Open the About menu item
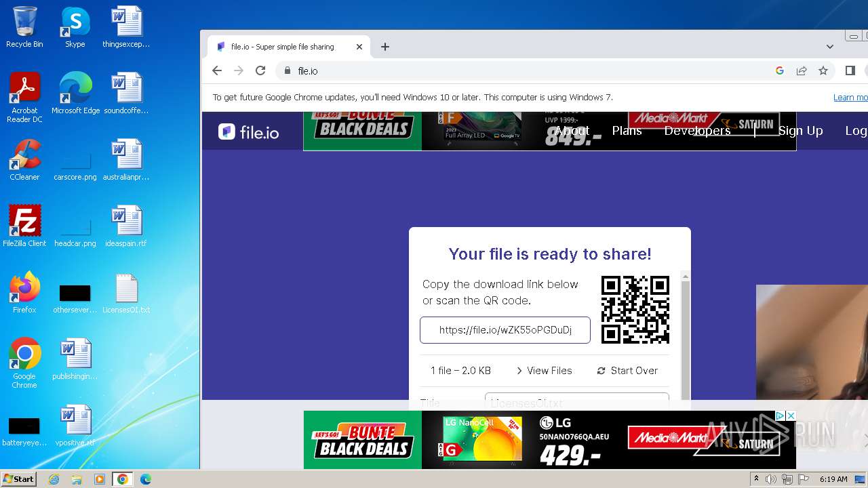Viewport: 868px width, 488px height. [x=572, y=131]
